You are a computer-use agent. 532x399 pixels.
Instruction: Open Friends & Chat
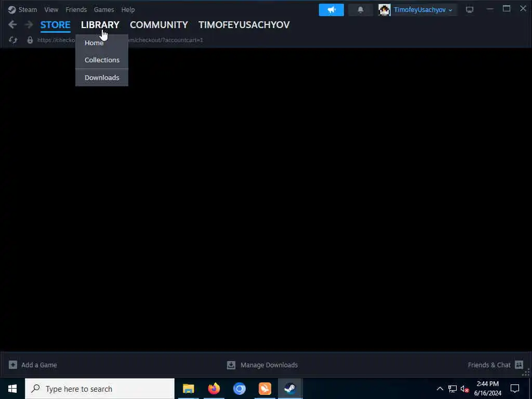(489, 365)
